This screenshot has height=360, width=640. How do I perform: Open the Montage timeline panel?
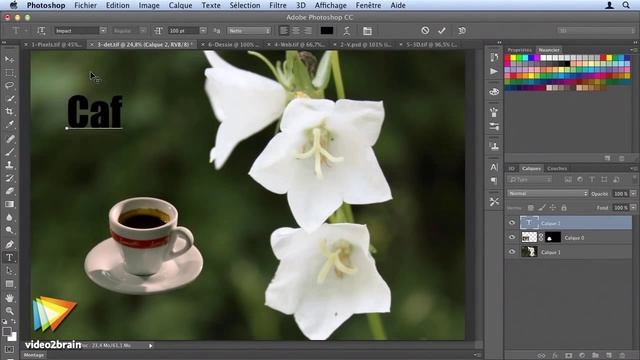(34, 355)
